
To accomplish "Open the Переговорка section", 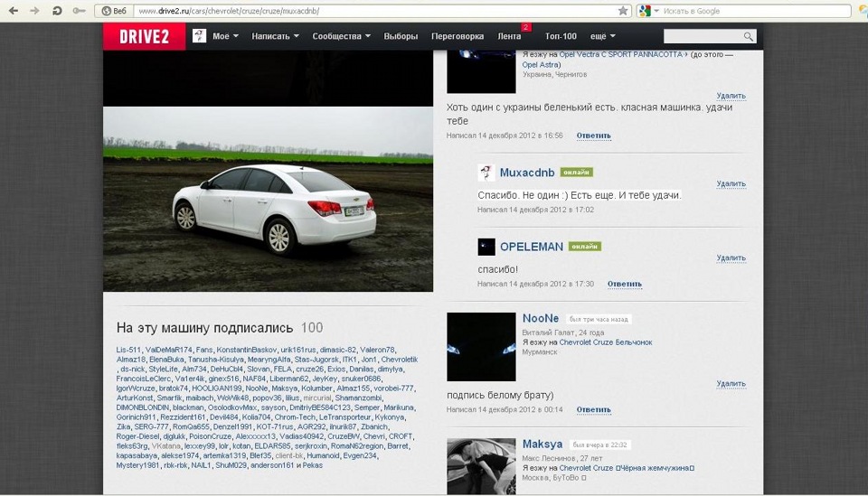I will click(458, 36).
